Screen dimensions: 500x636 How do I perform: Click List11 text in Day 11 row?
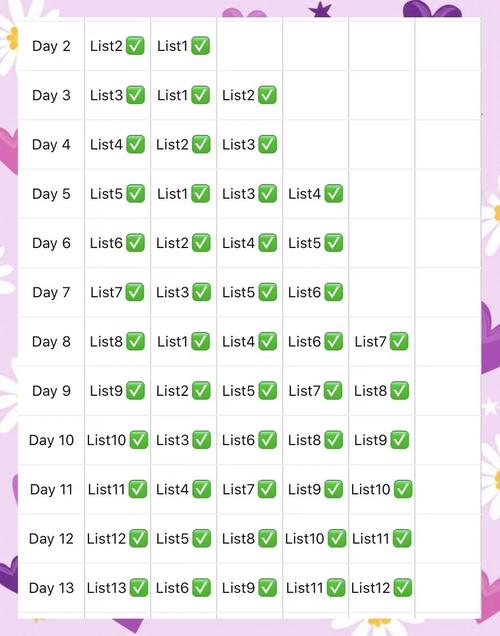[x=106, y=489]
